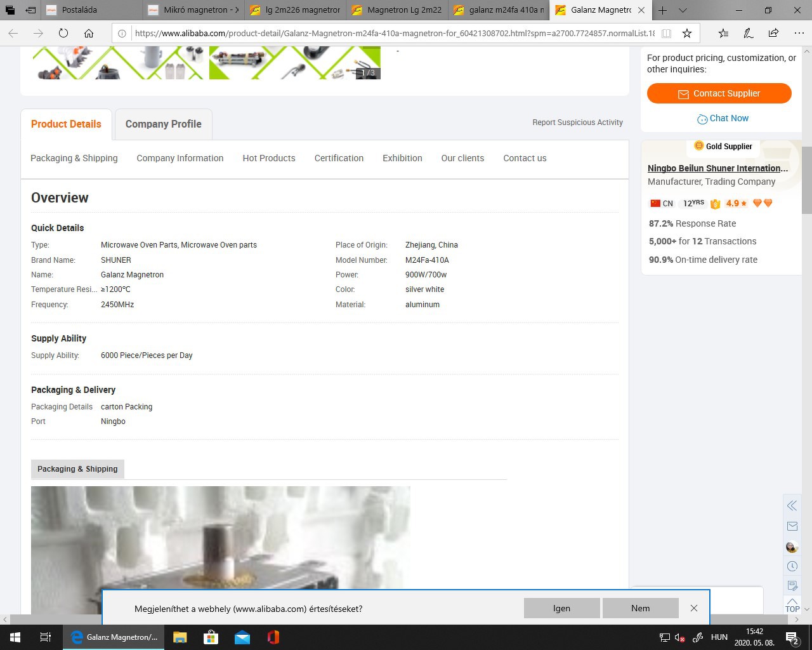The height and width of the screenshot is (650, 812).
Task: Open the avatar icon in side toolbar
Action: [792, 547]
